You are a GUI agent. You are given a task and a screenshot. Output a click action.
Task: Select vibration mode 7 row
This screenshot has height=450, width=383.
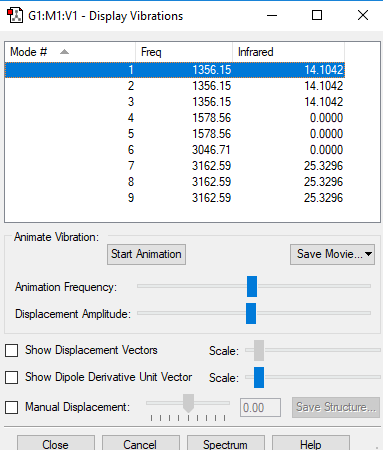[x=175, y=166]
